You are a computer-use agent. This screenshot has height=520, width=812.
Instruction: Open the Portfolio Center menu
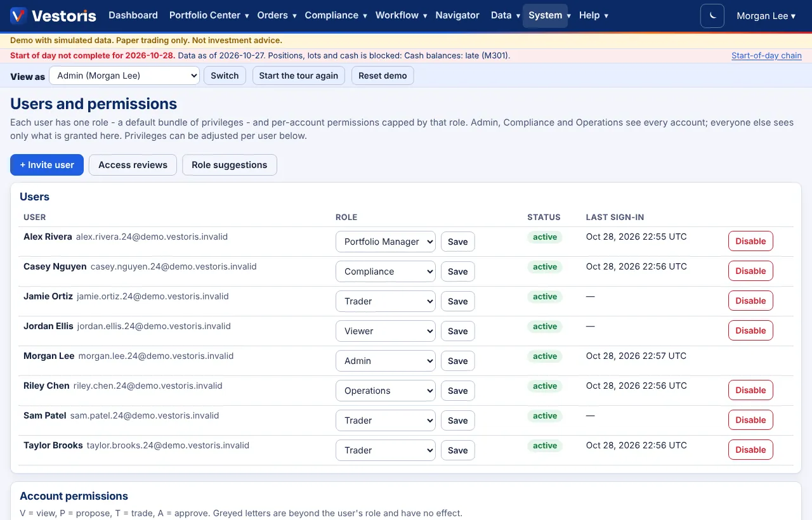pos(209,15)
